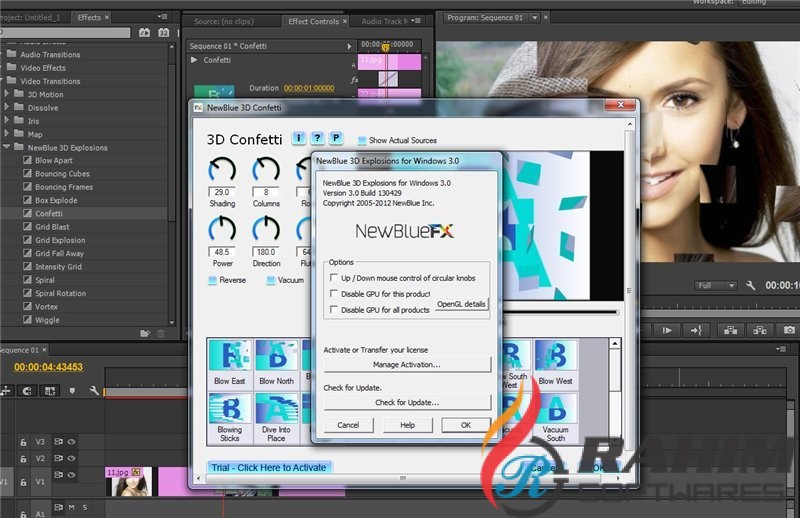This screenshot has height=518, width=800.
Task: Click the Blowing Sticks preset icon
Action: pos(229,410)
